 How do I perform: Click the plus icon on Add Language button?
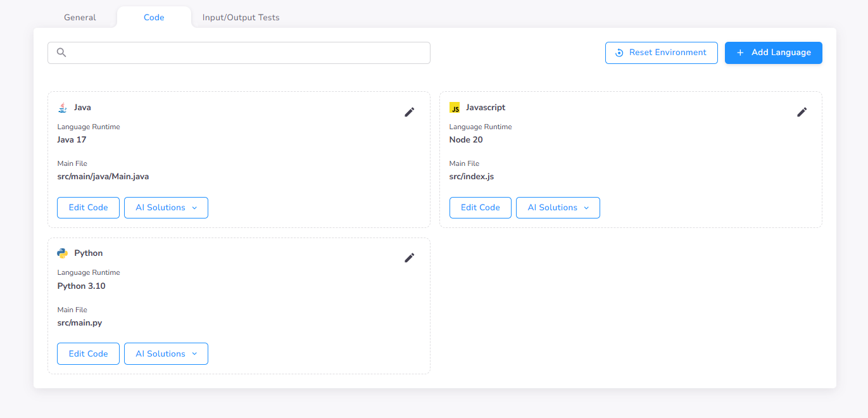[739, 53]
